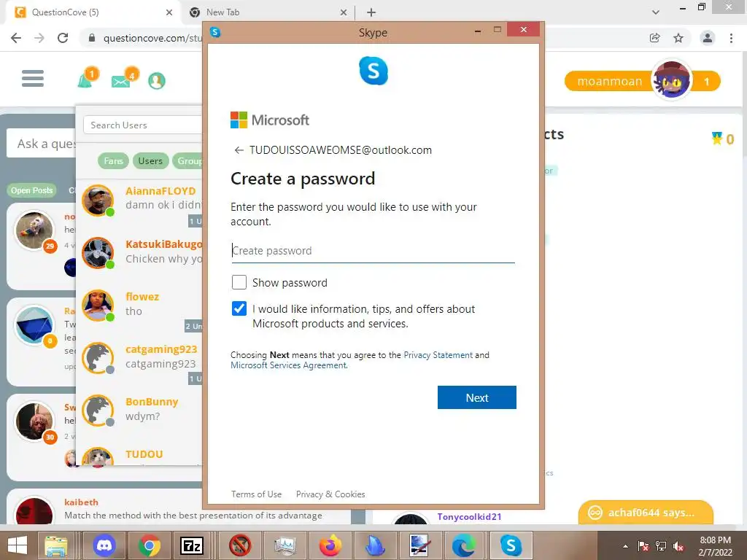Select the Groups filter tab

pyautogui.click(x=187, y=161)
